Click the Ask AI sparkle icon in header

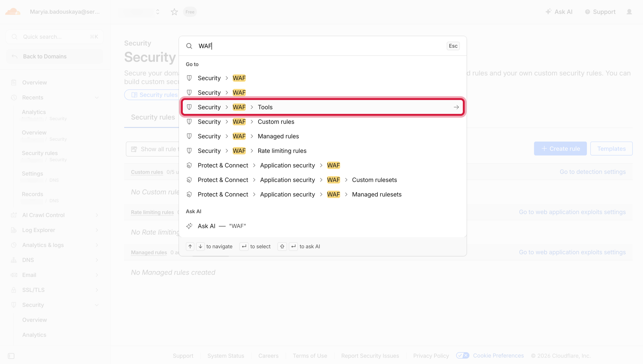[x=548, y=12]
